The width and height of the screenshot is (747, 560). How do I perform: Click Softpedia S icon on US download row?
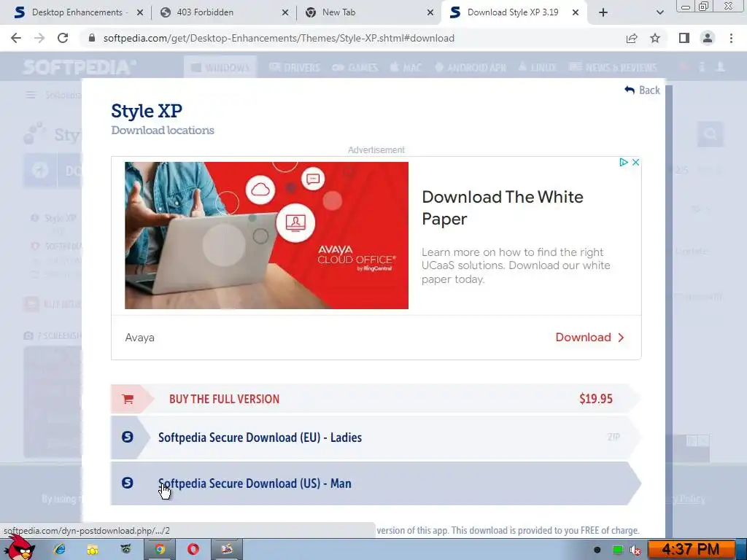pos(127,483)
